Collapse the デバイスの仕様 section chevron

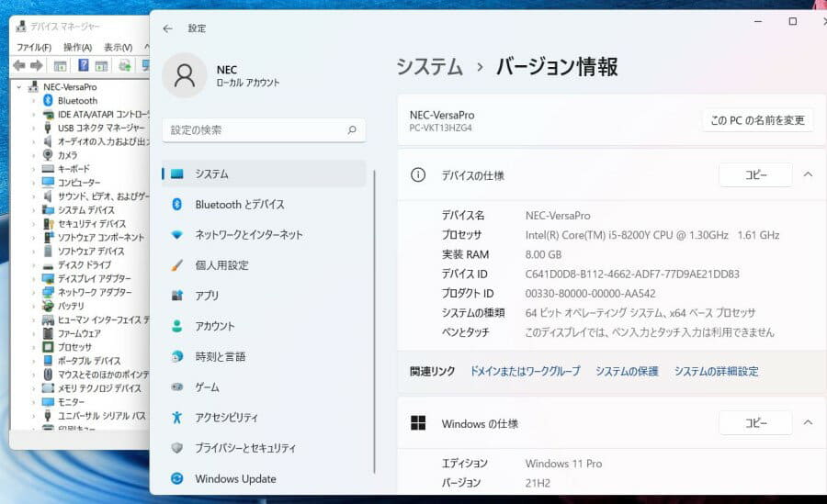808,174
